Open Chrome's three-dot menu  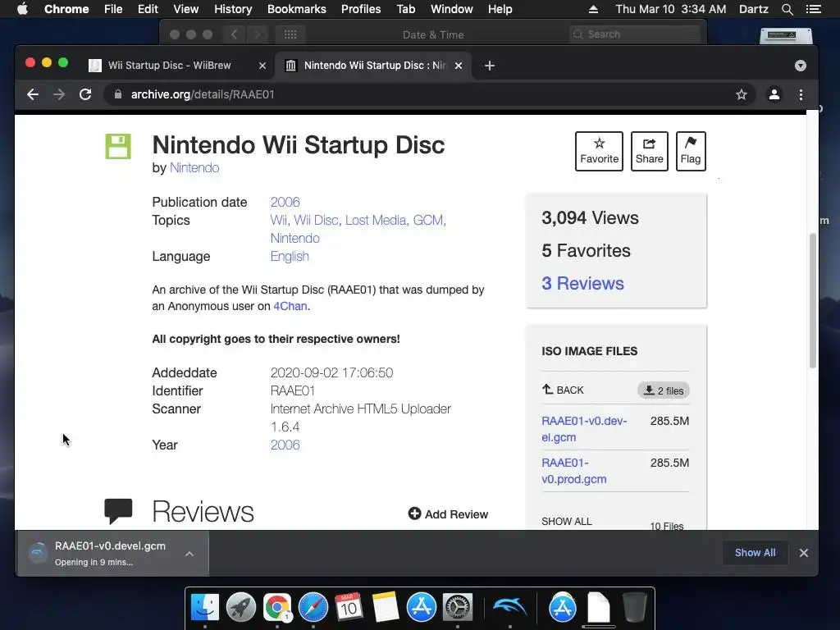pos(801,95)
